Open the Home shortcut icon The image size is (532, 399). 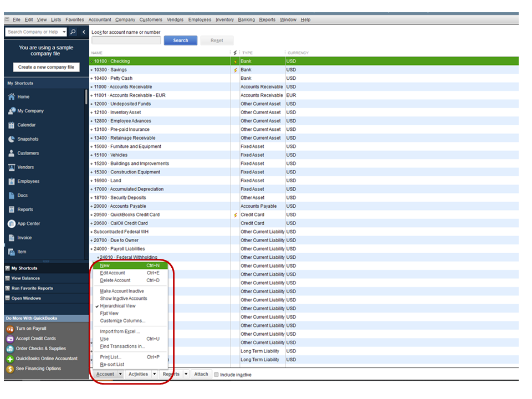pos(12,96)
